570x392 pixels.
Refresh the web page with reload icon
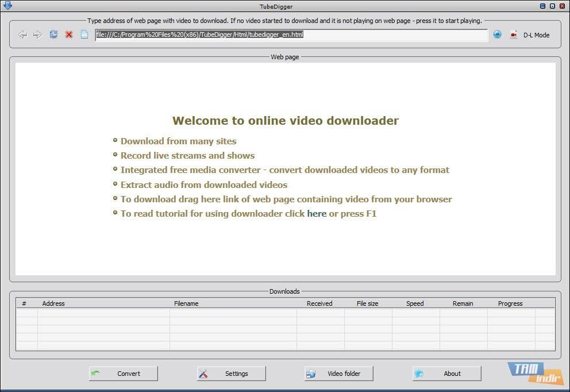coord(53,34)
